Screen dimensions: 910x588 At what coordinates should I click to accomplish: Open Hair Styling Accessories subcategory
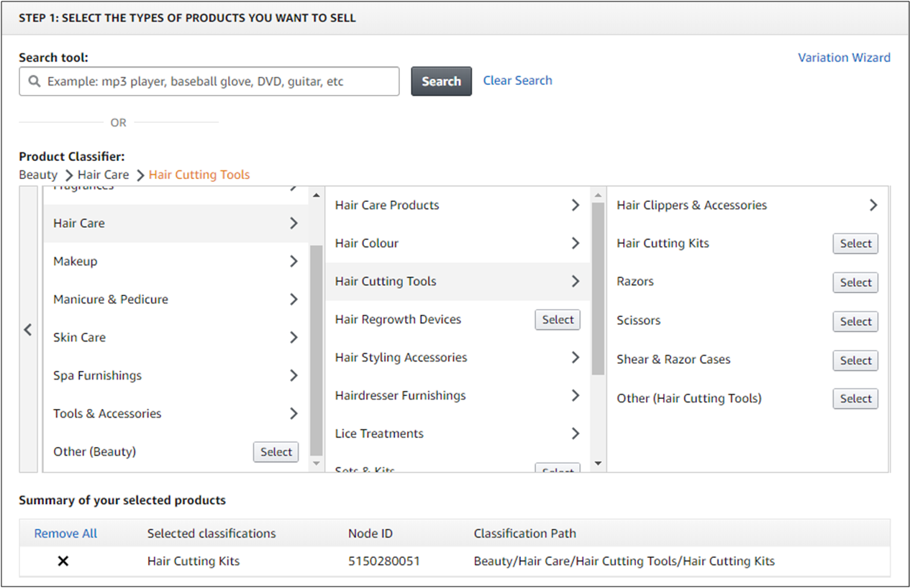[x=401, y=358]
